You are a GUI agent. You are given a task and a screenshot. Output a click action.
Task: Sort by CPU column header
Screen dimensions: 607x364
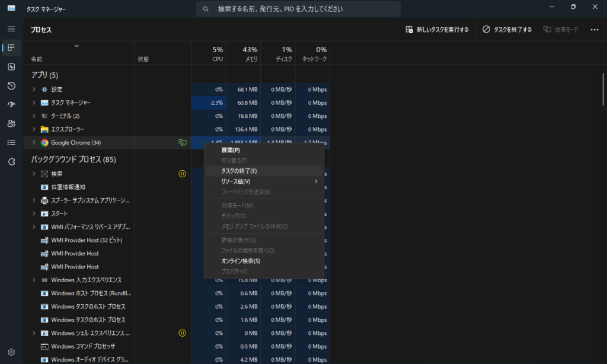coord(209,53)
